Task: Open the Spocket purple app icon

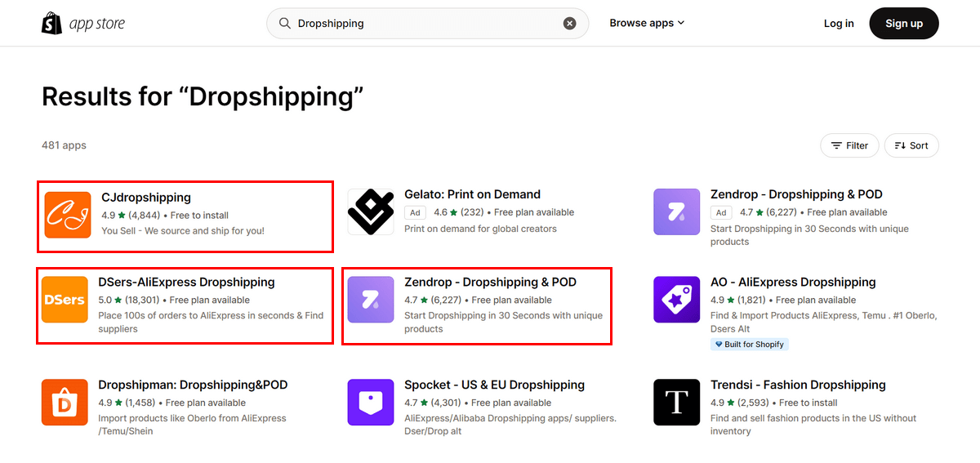Action: 371,402
